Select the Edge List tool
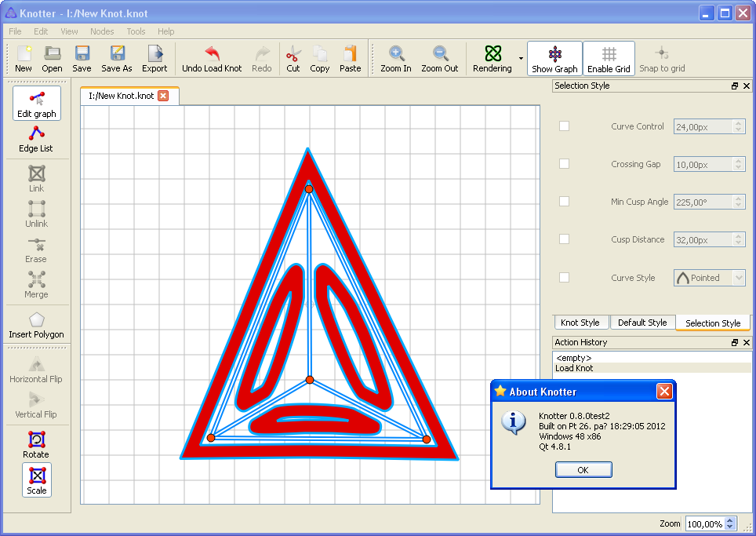This screenshot has width=756, height=536. click(x=36, y=139)
